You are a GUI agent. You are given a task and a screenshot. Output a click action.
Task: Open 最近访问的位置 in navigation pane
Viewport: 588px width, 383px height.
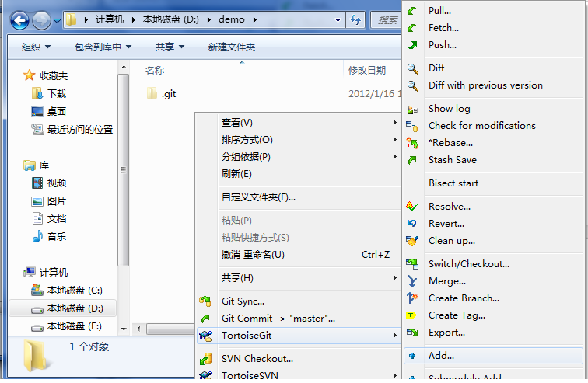pyautogui.click(x=80, y=130)
